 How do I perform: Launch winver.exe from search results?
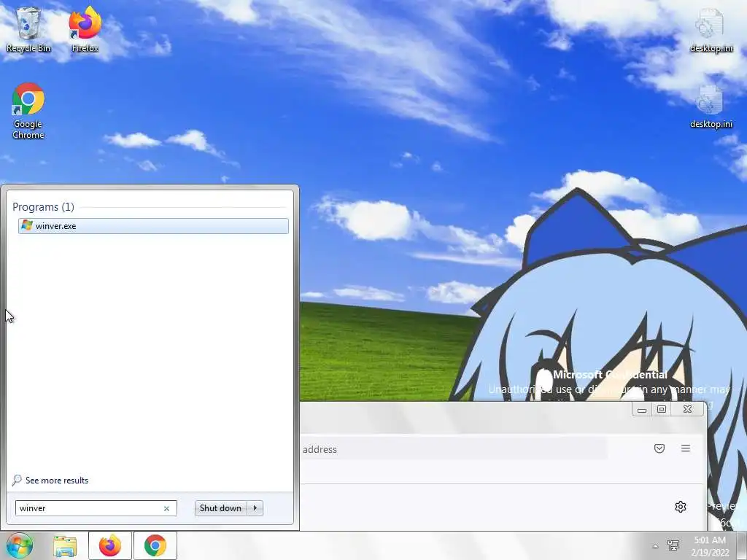coord(153,226)
